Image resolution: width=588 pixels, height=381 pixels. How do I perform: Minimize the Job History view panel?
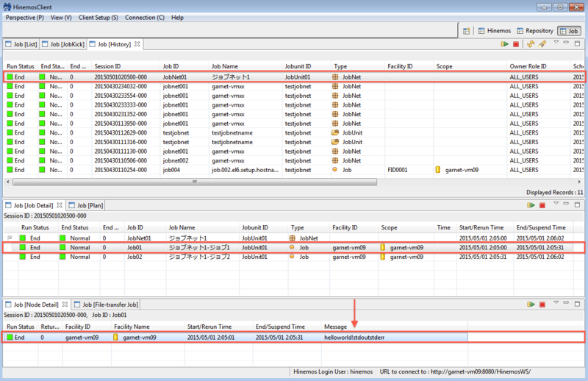(566, 43)
